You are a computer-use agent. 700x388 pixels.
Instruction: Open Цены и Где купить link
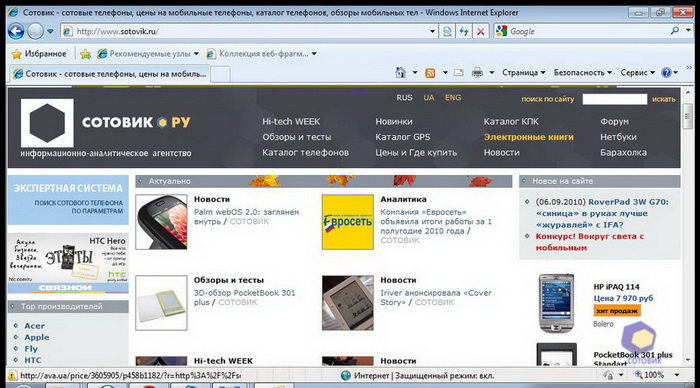[x=416, y=153]
